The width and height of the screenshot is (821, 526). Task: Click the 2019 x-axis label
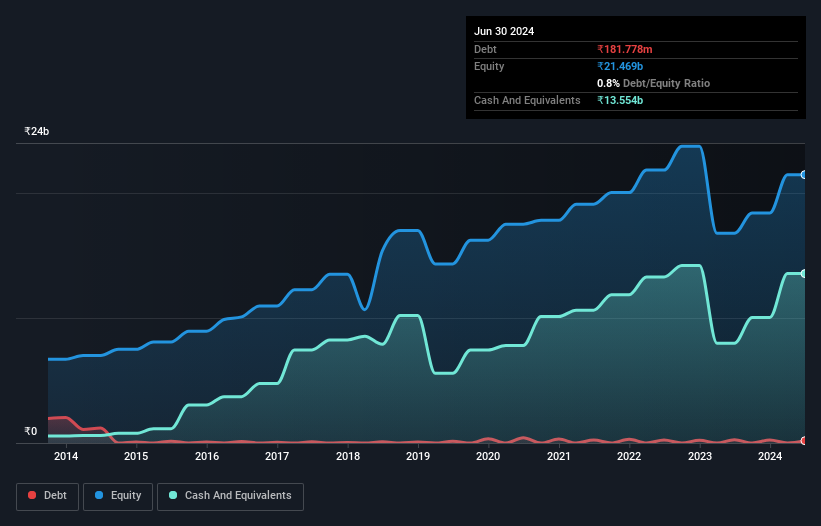point(418,456)
